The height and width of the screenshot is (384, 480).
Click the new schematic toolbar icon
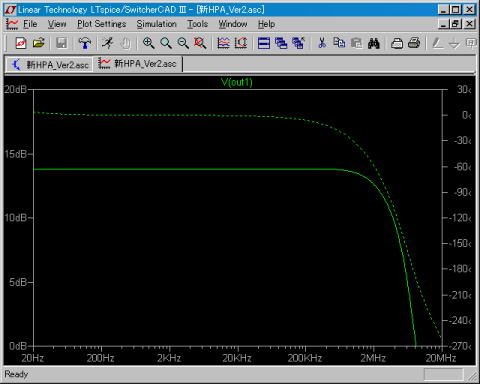pyautogui.click(x=21, y=43)
